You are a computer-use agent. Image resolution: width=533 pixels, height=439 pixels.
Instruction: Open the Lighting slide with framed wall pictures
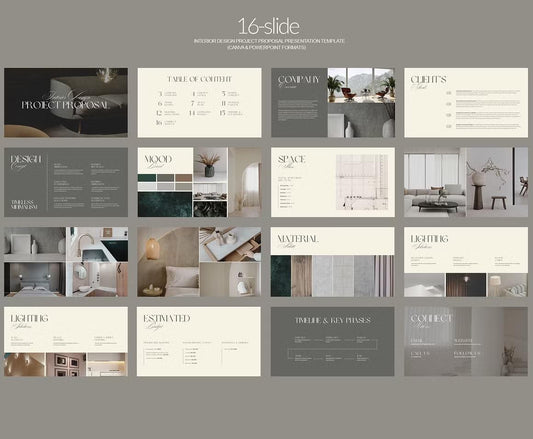point(66,341)
